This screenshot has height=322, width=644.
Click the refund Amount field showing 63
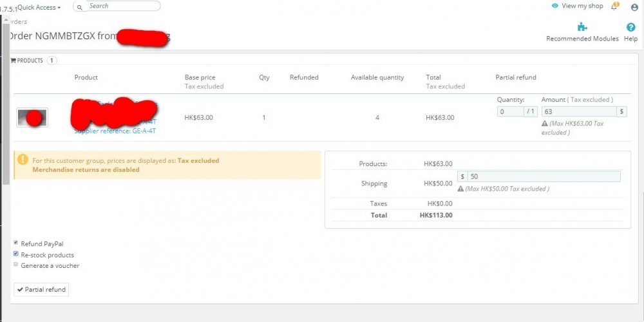(x=579, y=111)
